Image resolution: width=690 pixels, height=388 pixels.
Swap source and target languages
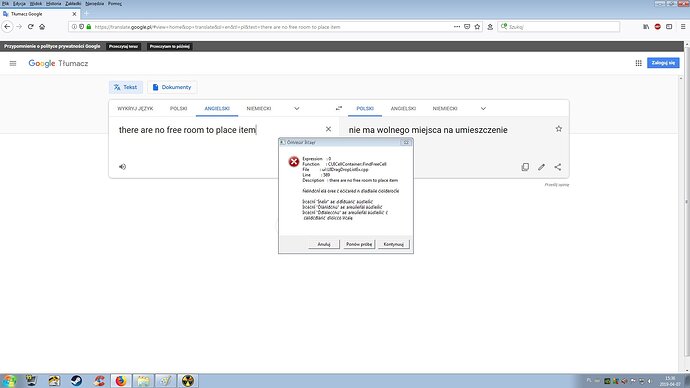coord(338,108)
